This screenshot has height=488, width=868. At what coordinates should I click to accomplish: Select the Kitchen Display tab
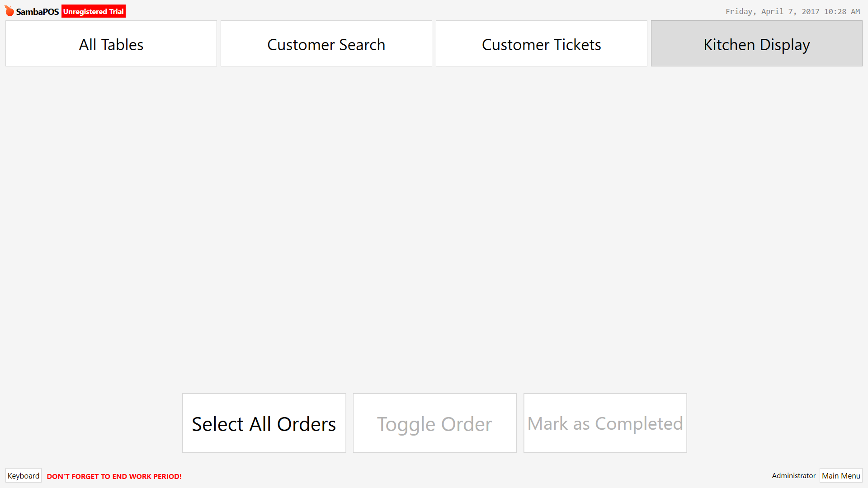click(757, 43)
